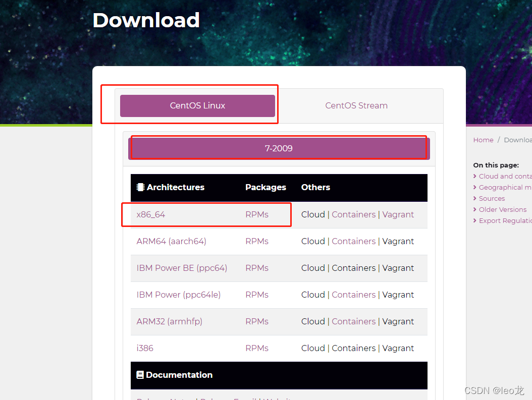This screenshot has height=400, width=532.
Task: Open the i386 architecture link
Action: (145, 348)
